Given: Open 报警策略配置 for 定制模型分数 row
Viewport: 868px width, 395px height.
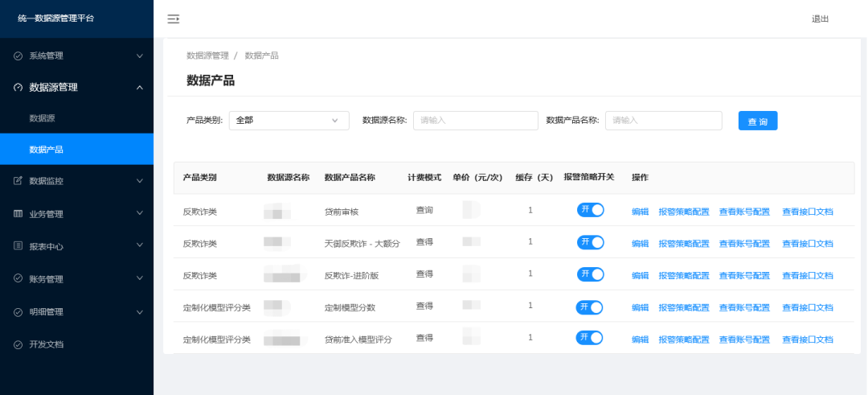Looking at the screenshot, I should [683, 307].
